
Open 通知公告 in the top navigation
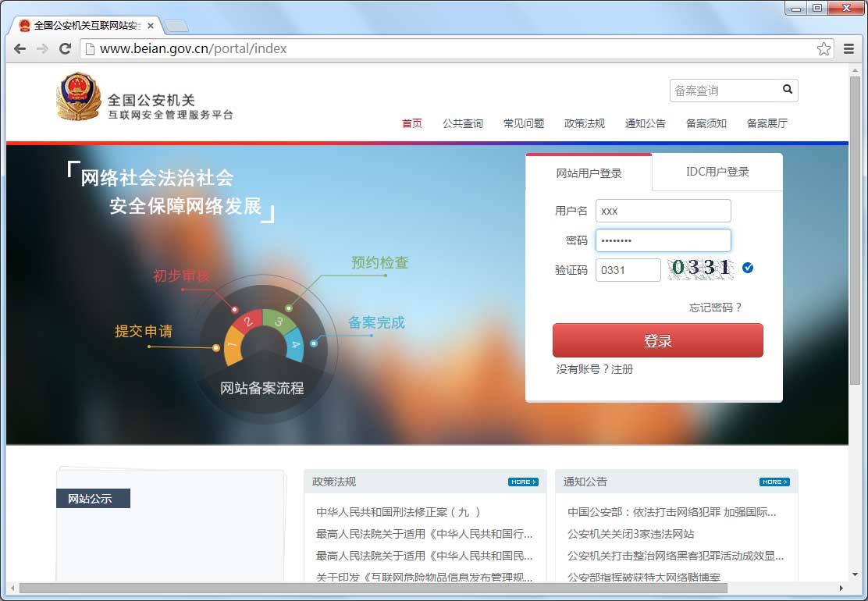[x=646, y=123]
